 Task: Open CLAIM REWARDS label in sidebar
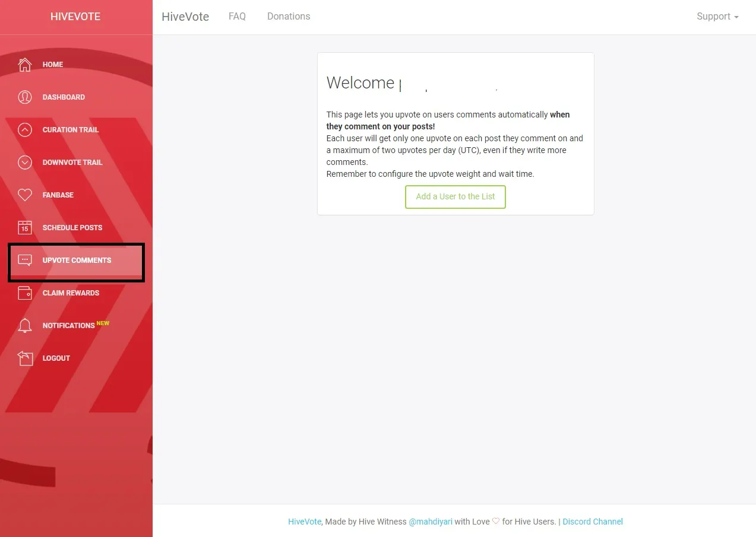71,293
